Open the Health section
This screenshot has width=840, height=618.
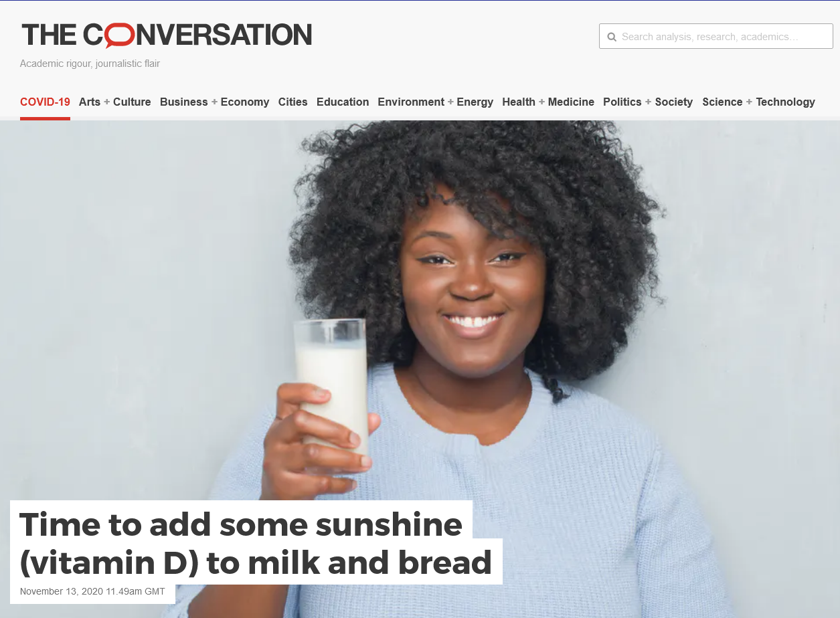519,102
